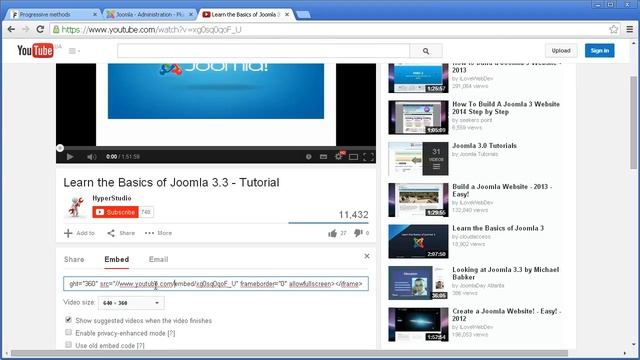Screen dimensions: 640x360
Task: Open Learn the Basics of Joomla 3 video
Action: 498,228
